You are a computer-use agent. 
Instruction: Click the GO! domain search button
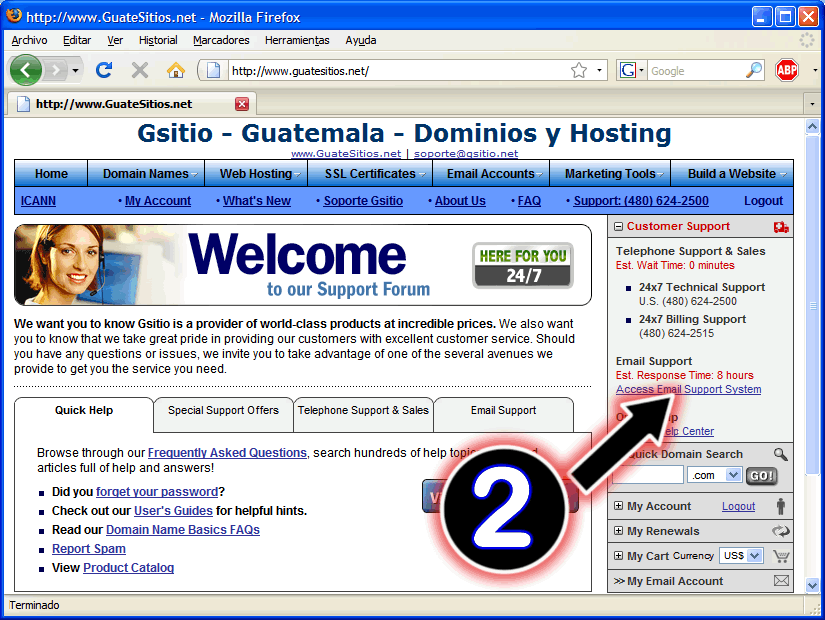click(761, 476)
